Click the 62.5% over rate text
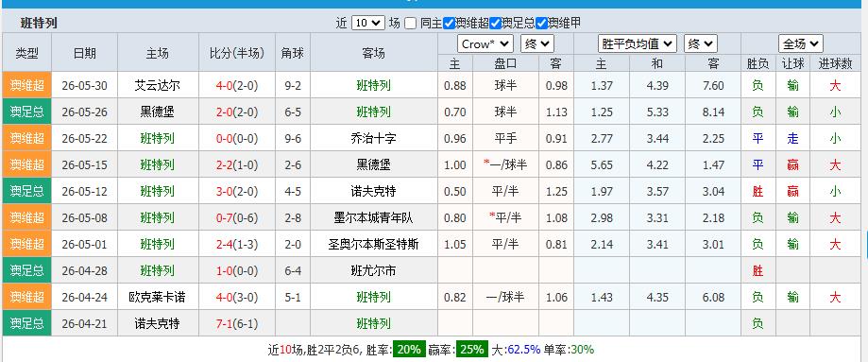The height and width of the screenshot is (362, 868). point(523,350)
